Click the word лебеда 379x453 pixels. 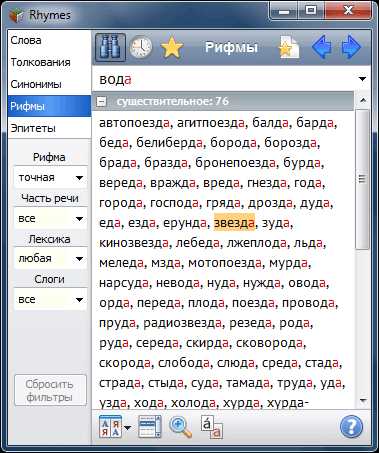click(198, 243)
